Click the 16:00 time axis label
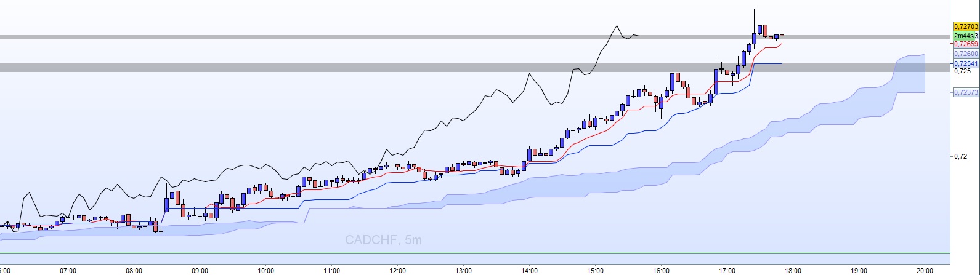 [661, 270]
